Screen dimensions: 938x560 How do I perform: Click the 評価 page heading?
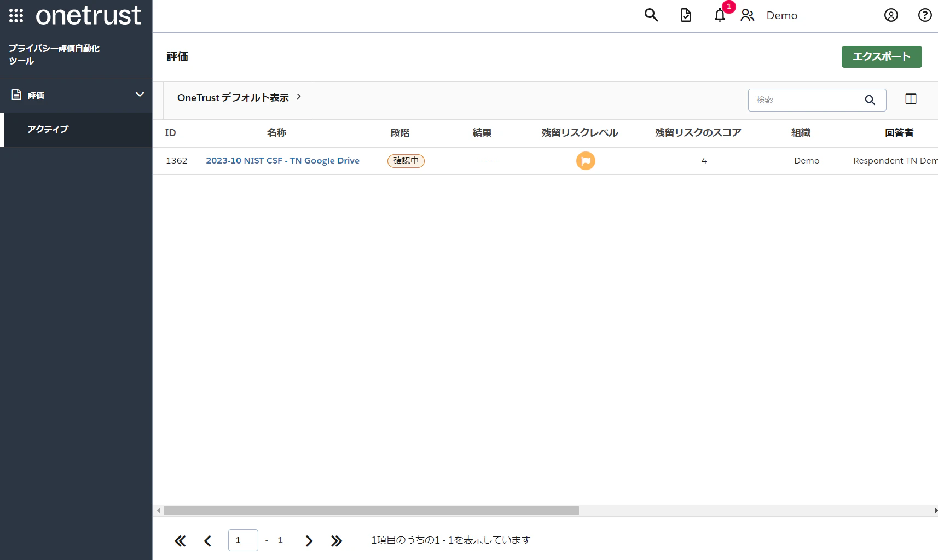177,57
